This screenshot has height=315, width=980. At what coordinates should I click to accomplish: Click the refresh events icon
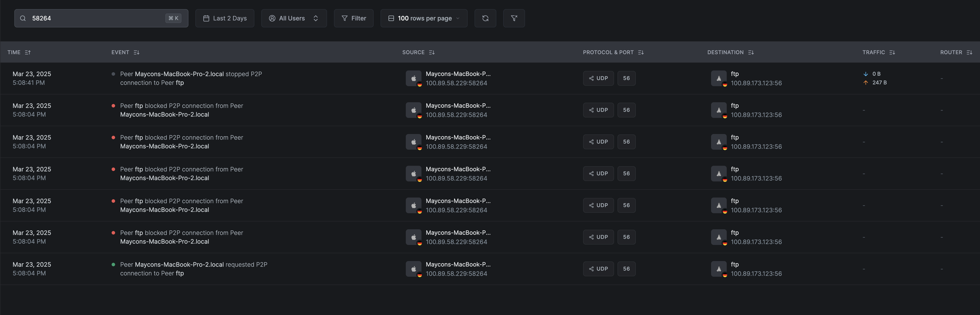tap(485, 18)
